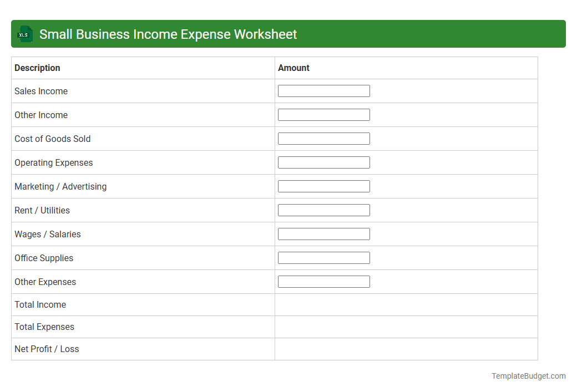This screenshot has width=577, height=392.
Task: Click the Operating Expenses input box
Action: click(323, 162)
